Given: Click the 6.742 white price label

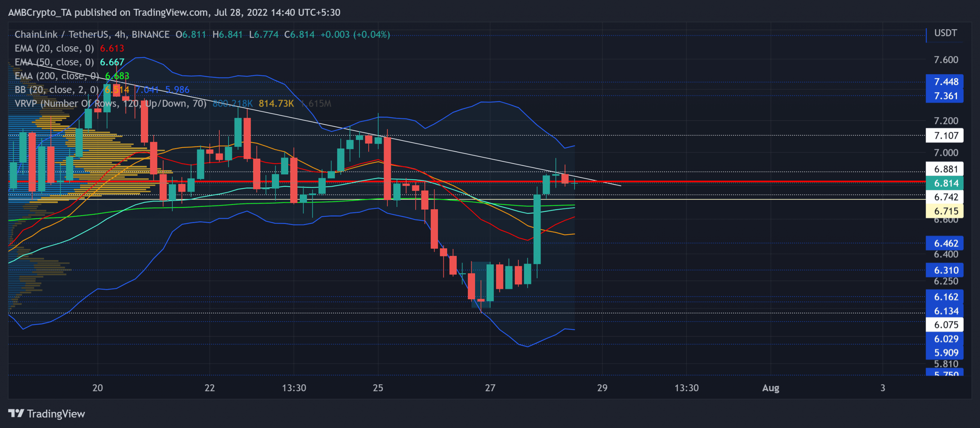Looking at the screenshot, I should [944, 197].
